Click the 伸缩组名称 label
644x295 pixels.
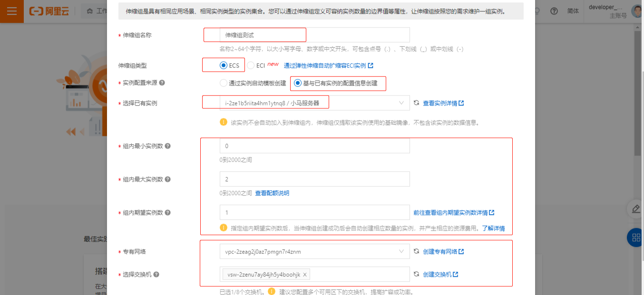pyautogui.click(x=137, y=35)
